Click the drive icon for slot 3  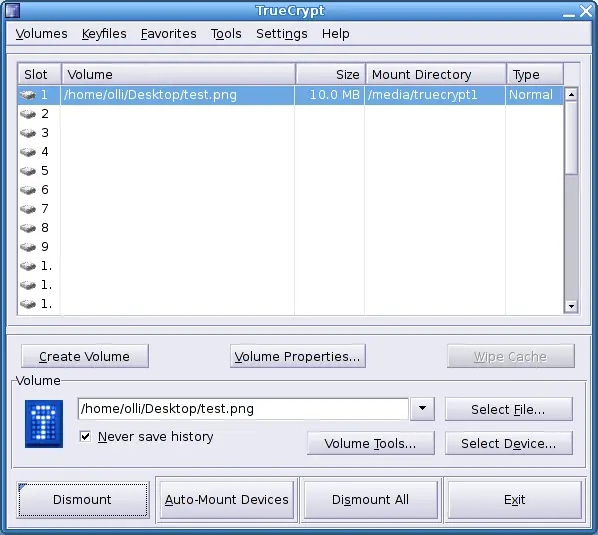click(28, 133)
